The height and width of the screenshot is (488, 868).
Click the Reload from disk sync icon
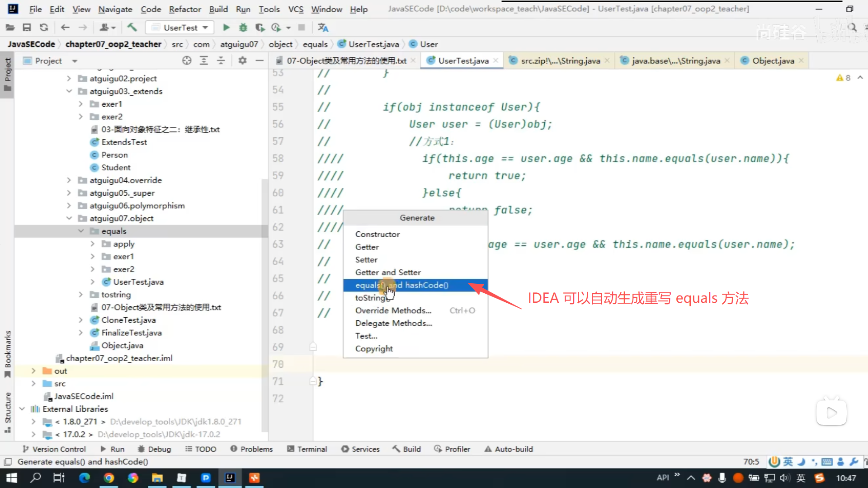[x=44, y=28]
